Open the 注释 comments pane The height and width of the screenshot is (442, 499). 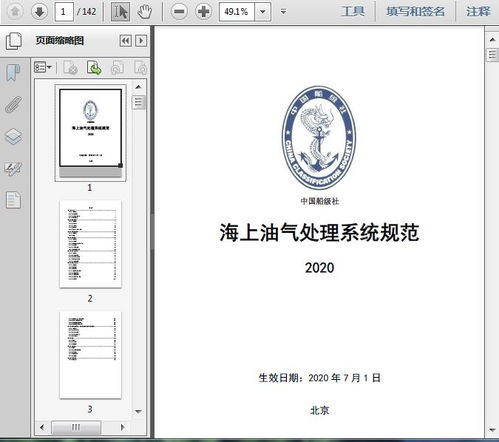[x=478, y=12]
